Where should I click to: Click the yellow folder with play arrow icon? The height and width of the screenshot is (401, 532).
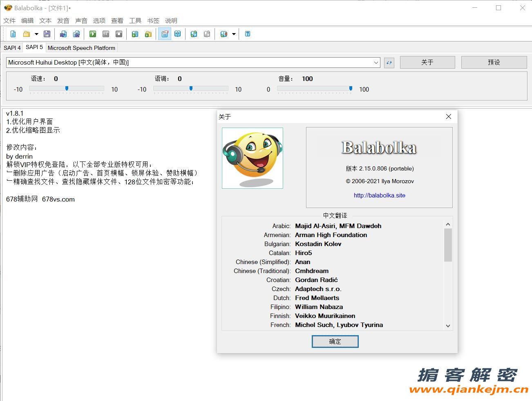pyautogui.click(x=148, y=34)
